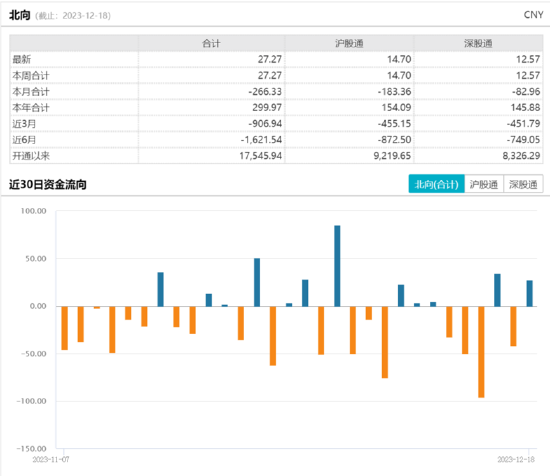This screenshot has height=476, width=550.
Task: Click the CNY currency label
Action: (533, 15)
